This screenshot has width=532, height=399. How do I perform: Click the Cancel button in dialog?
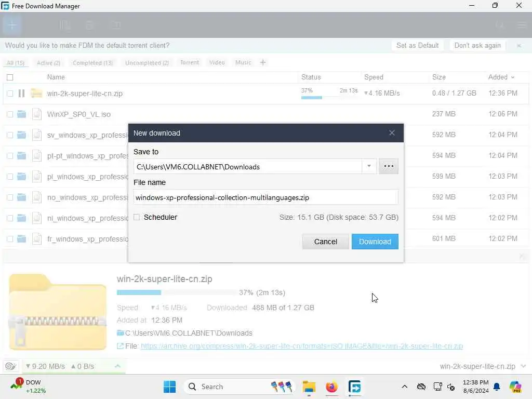(x=325, y=242)
